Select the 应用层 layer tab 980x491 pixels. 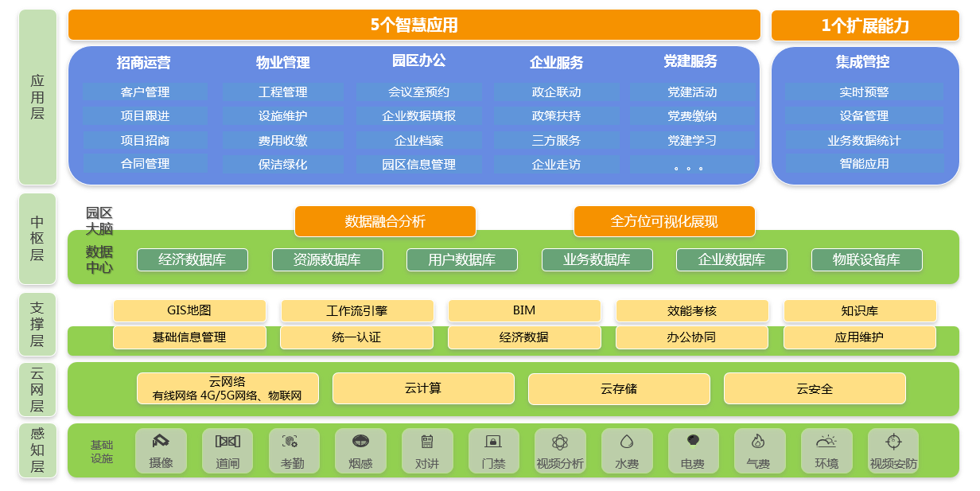[37, 97]
